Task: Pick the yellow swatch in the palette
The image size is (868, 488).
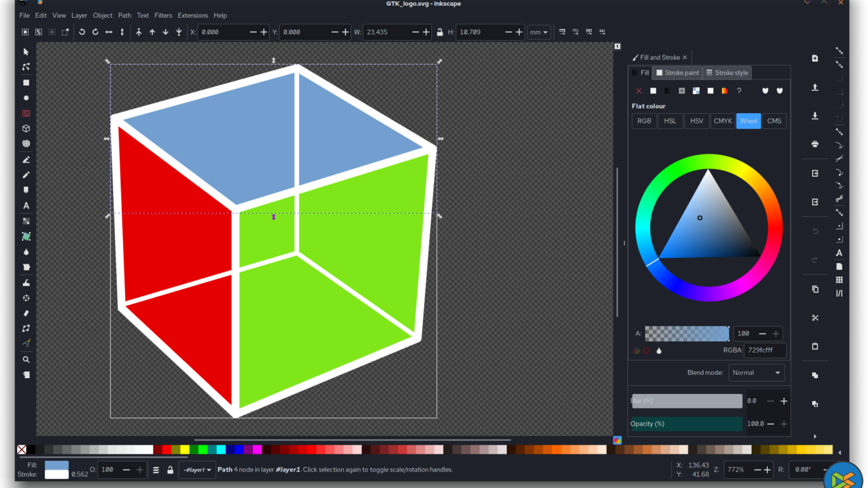Action: [185, 450]
